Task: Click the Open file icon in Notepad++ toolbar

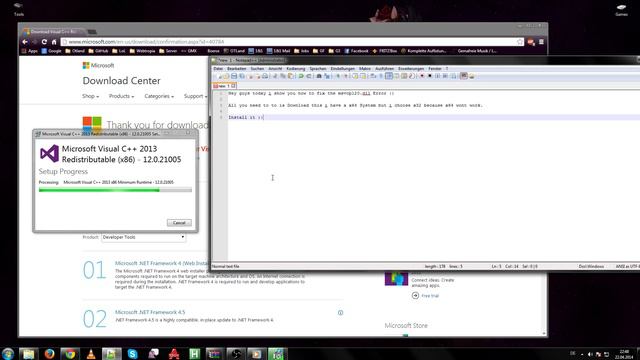Action: (x=226, y=76)
